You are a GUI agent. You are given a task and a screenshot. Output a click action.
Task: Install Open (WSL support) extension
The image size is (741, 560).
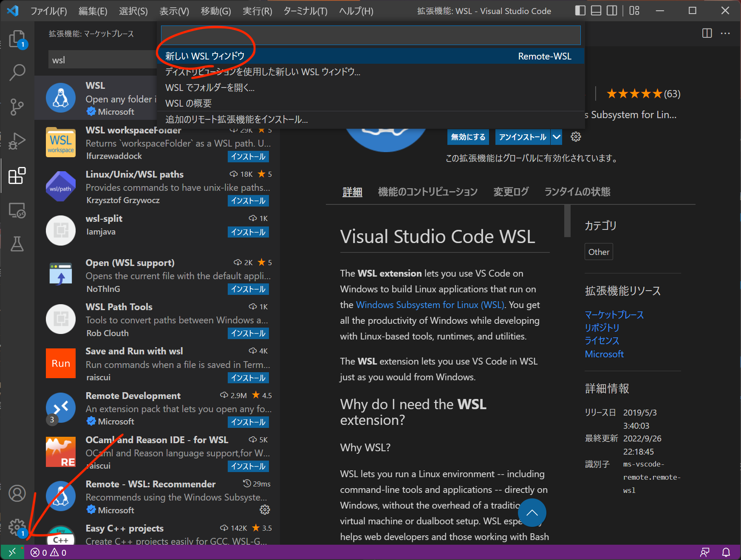point(248,289)
